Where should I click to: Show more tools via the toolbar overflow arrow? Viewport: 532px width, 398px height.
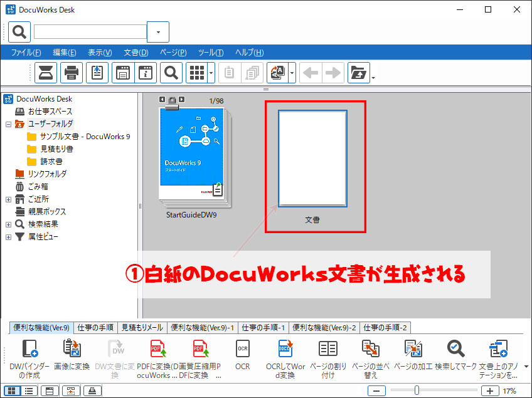click(x=526, y=367)
